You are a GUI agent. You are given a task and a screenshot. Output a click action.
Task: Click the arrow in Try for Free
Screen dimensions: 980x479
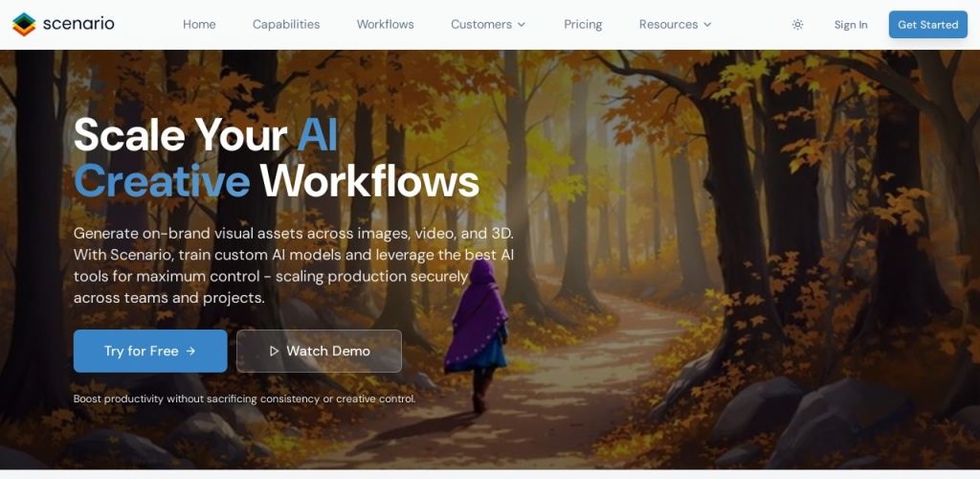[x=191, y=351]
